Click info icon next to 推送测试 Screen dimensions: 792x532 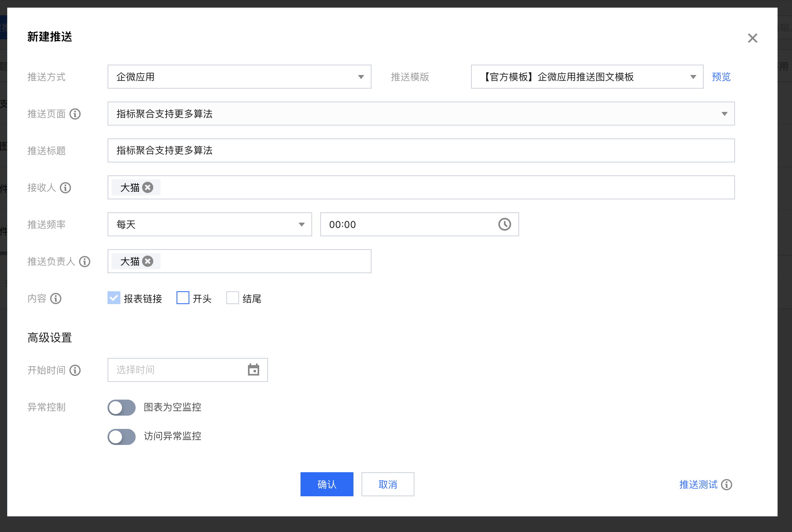[727, 485]
